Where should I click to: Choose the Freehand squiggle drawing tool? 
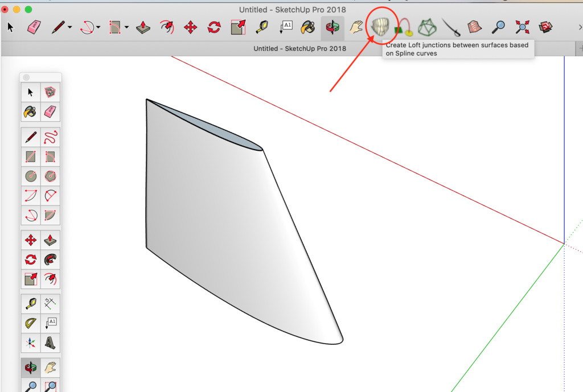pyautogui.click(x=50, y=137)
